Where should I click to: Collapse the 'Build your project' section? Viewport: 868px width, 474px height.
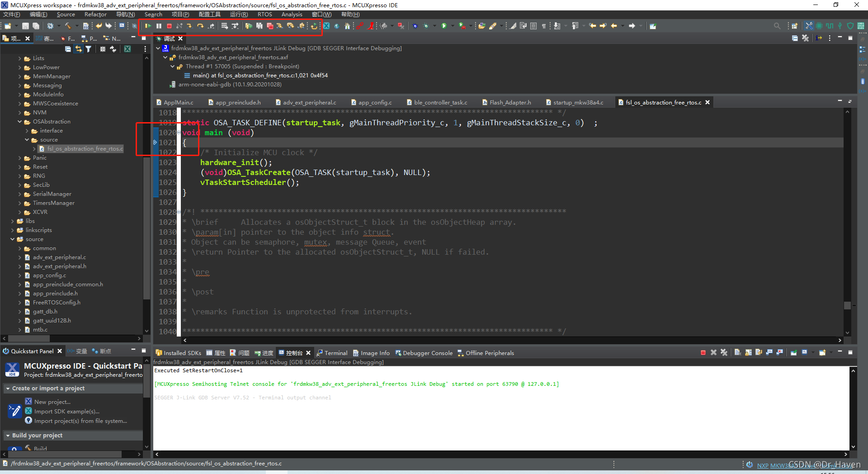pos(8,436)
